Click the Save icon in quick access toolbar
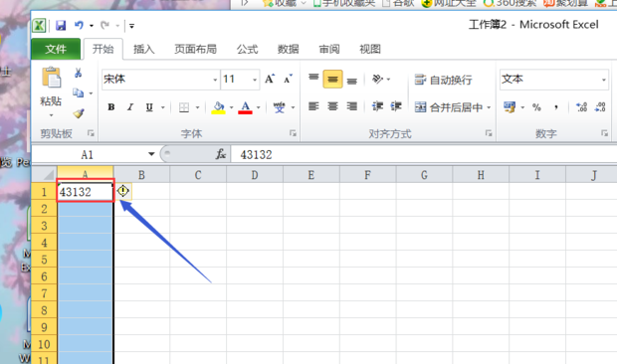 pyautogui.click(x=61, y=26)
